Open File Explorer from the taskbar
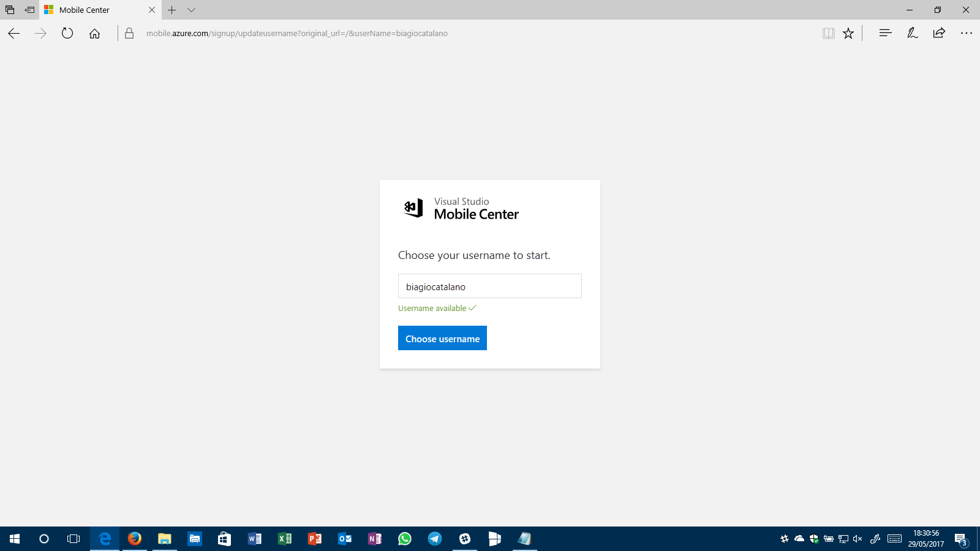This screenshot has width=980, height=551. click(165, 539)
